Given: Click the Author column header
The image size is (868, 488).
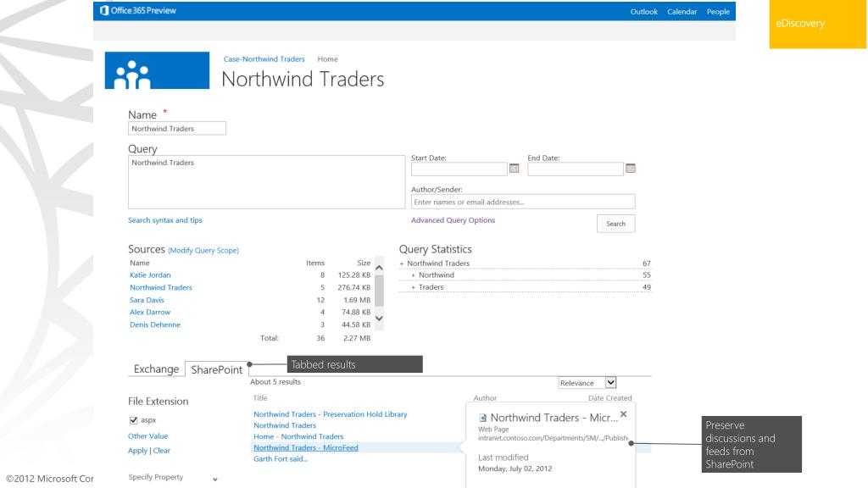Looking at the screenshot, I should point(485,398).
